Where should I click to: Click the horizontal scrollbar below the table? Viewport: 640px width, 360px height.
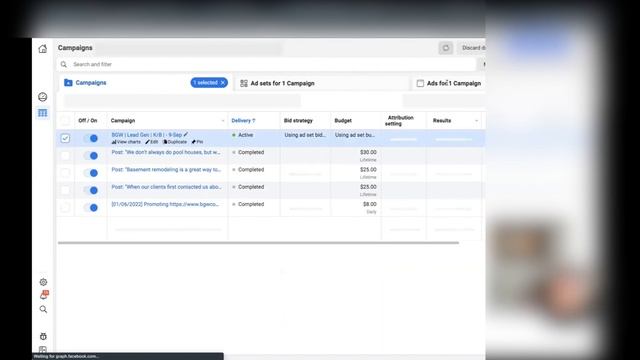258,243
